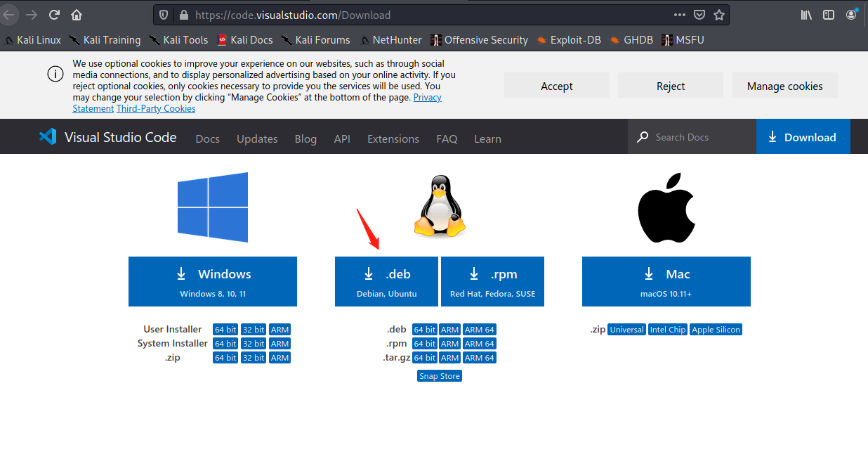Download the .rpm package for Red Hat
Image resolution: width=868 pixels, height=452 pixels.
pos(492,281)
